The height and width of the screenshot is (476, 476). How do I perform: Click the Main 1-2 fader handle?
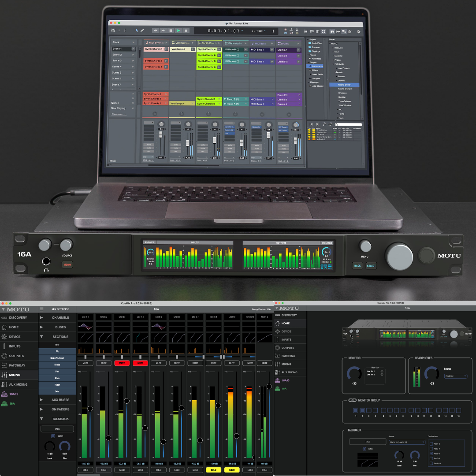point(269,387)
